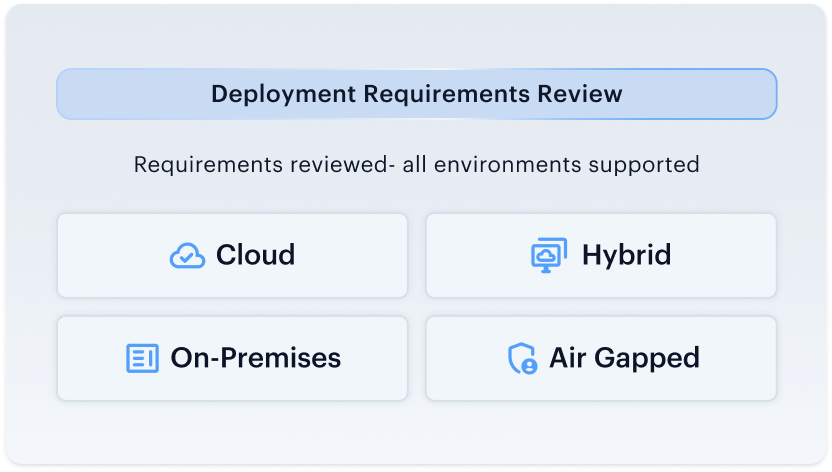Click the cloud checkmark icon

(187, 256)
